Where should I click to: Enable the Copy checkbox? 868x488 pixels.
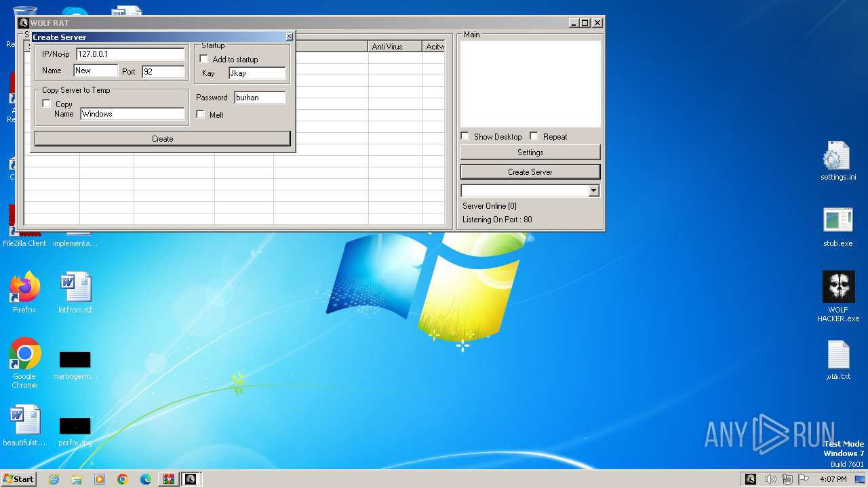tap(46, 104)
